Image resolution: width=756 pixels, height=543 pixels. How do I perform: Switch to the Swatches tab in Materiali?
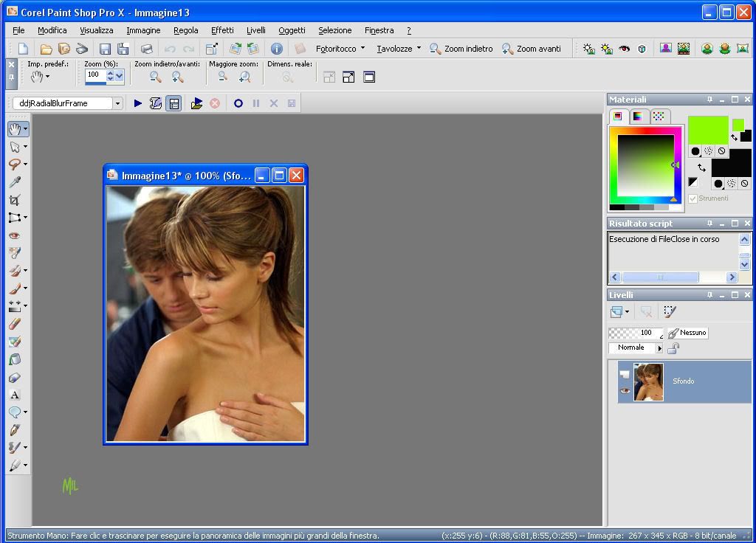point(658,117)
